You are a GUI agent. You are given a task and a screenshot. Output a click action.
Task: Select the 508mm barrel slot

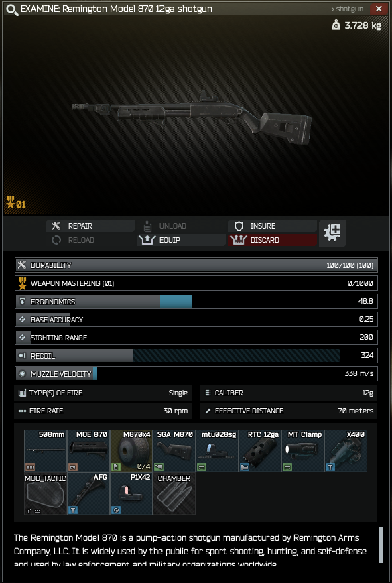point(46,450)
